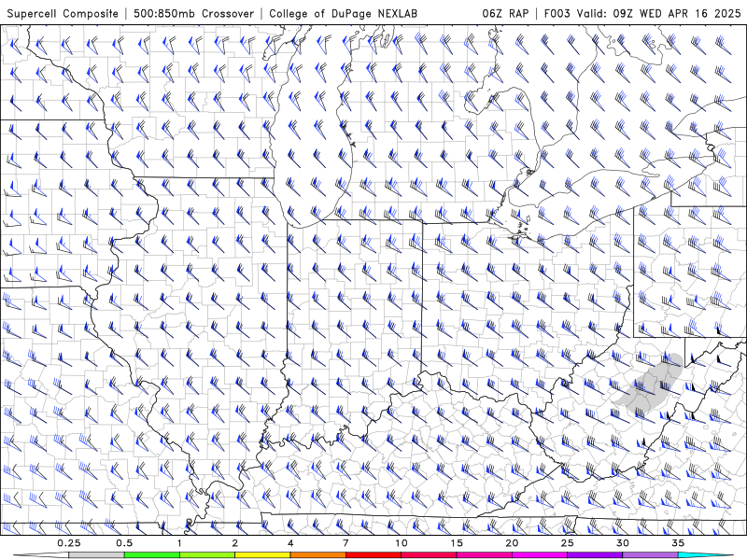Click the '0.25' legend value
The width and height of the screenshot is (747, 560).
[69, 543]
